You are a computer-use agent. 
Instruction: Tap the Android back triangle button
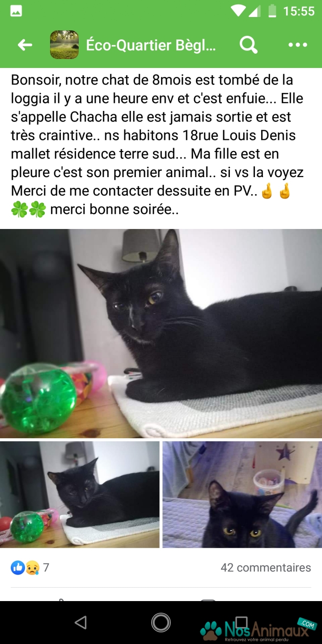click(80, 623)
